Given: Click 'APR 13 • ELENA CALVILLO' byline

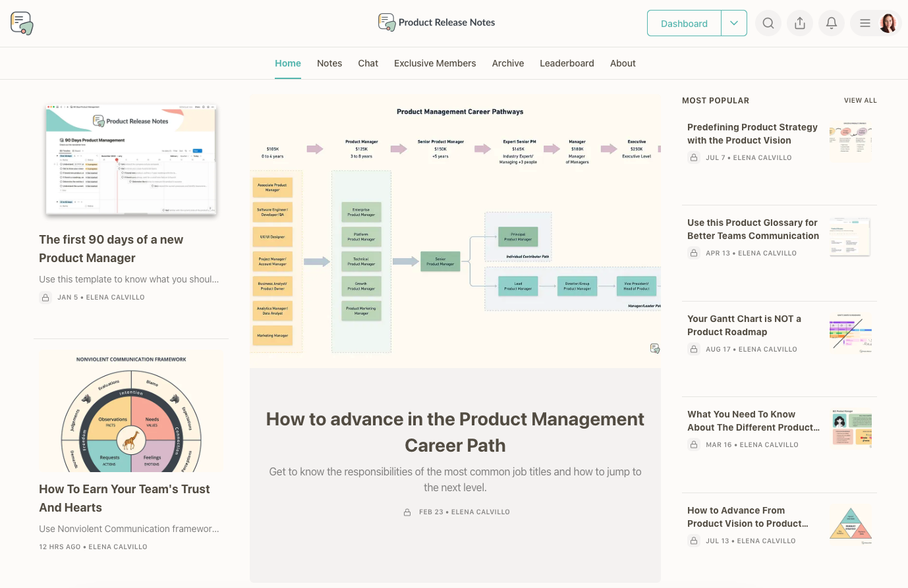Looking at the screenshot, I should [751, 254].
